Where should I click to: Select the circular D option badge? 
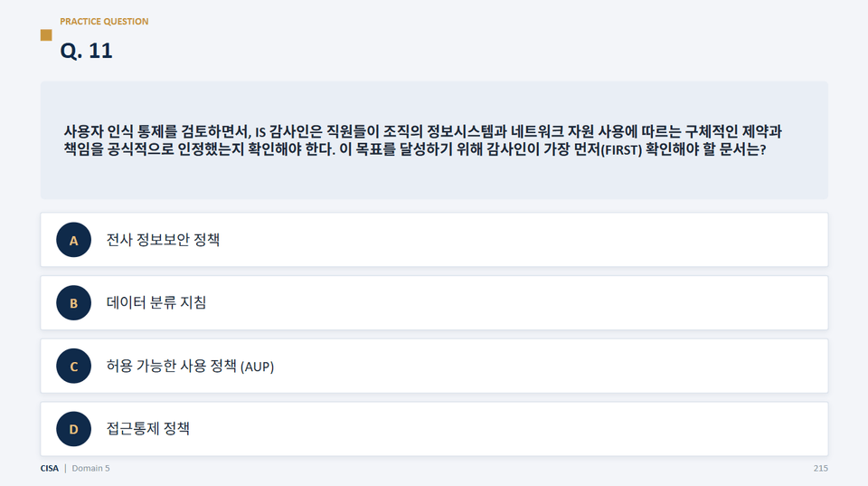click(x=73, y=429)
